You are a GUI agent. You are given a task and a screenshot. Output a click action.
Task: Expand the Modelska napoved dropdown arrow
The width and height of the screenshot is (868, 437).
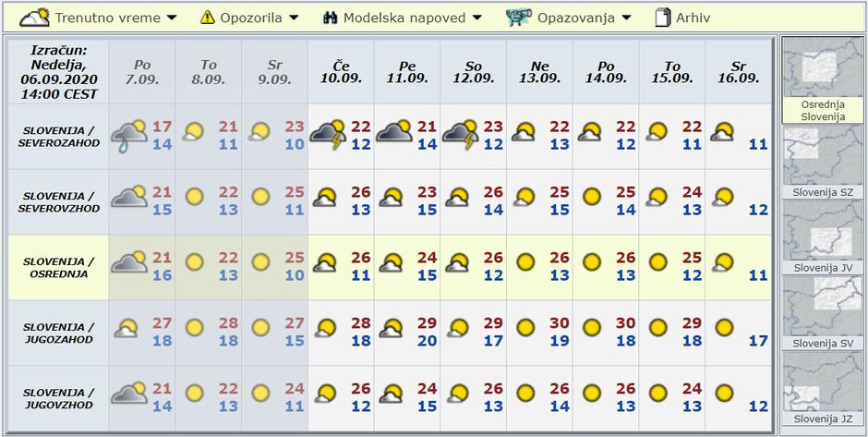[476, 18]
